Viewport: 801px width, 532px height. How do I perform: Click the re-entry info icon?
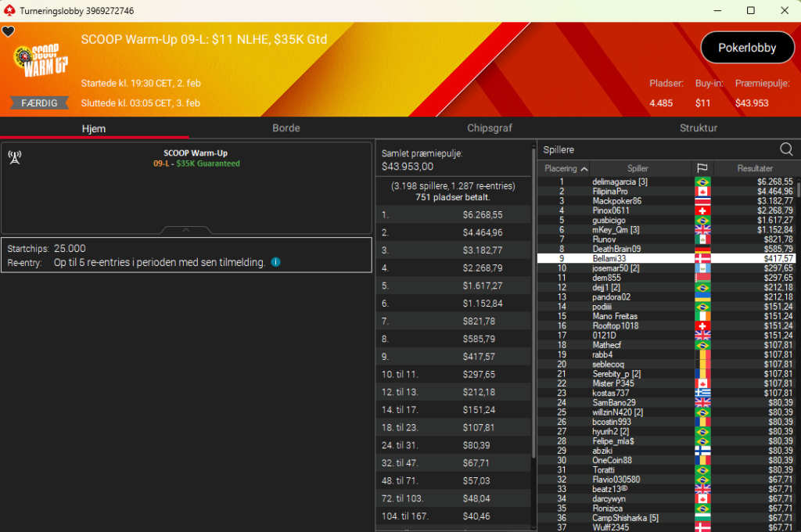[x=275, y=262]
